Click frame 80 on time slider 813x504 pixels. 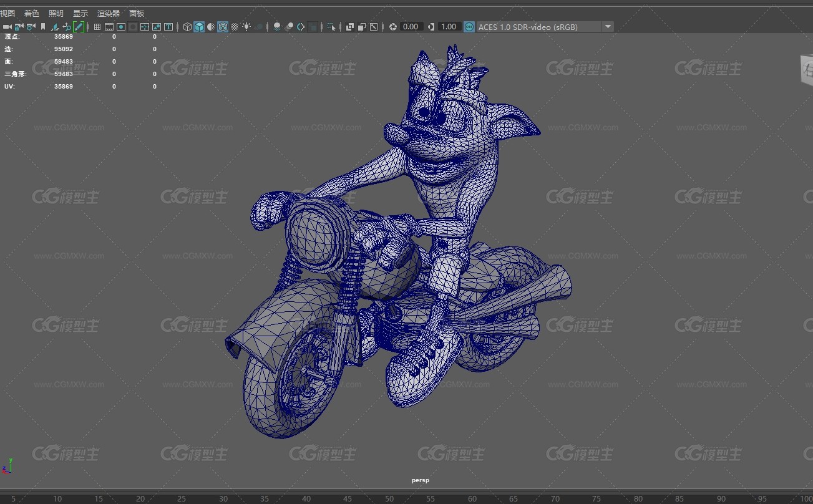click(638, 499)
